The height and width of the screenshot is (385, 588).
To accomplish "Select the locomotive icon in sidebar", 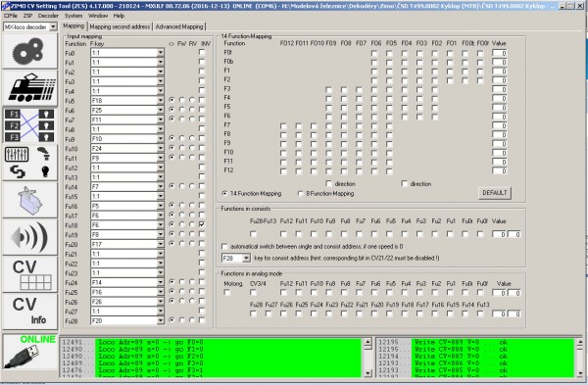I will click(x=30, y=88).
